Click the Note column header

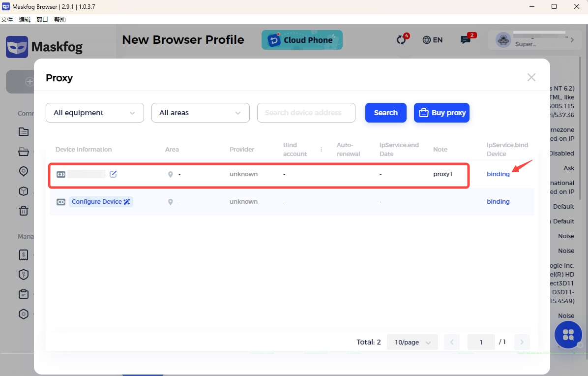tap(440, 149)
